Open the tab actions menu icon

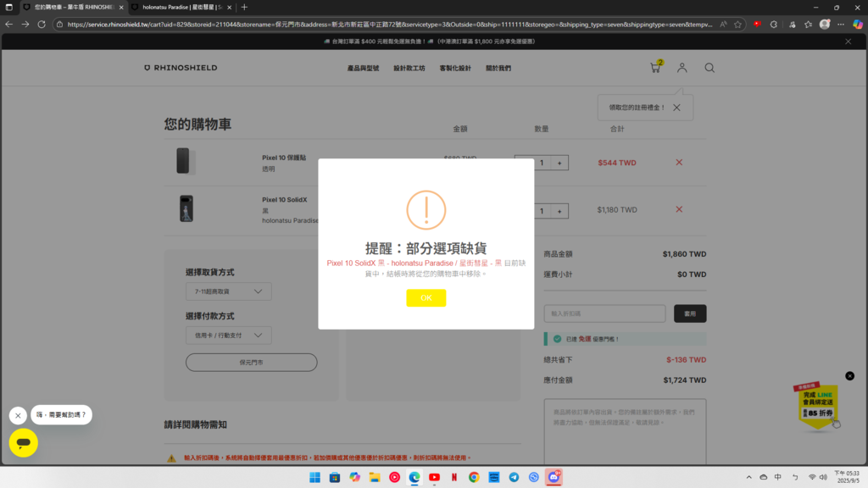8,7
